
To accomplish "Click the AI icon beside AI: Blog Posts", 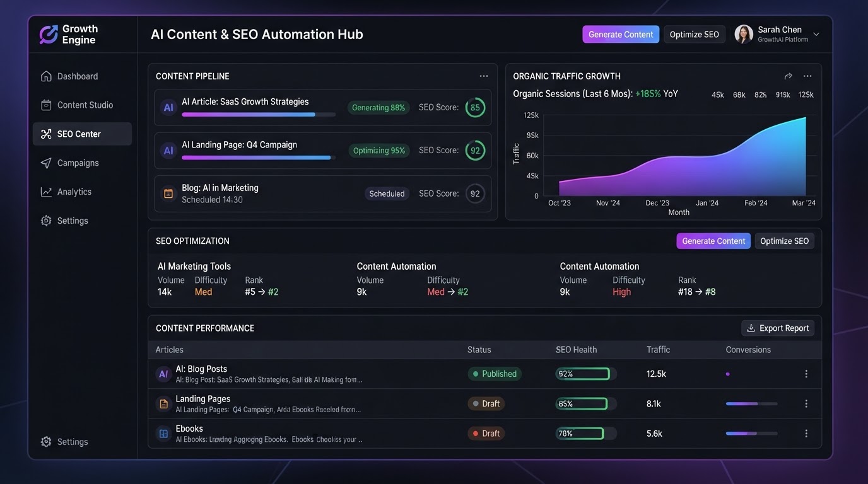I will point(163,374).
